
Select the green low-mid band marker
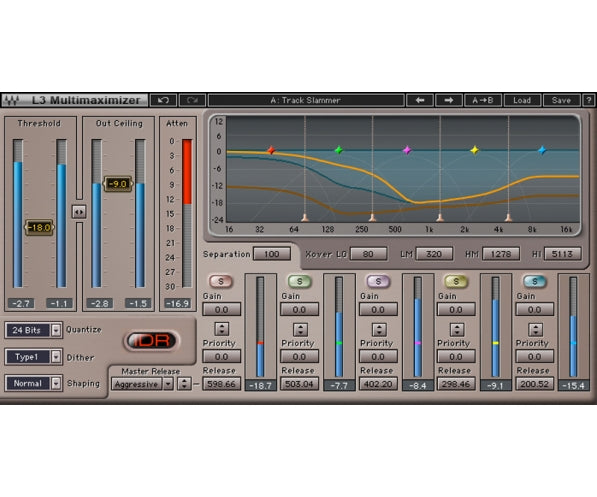[338, 150]
